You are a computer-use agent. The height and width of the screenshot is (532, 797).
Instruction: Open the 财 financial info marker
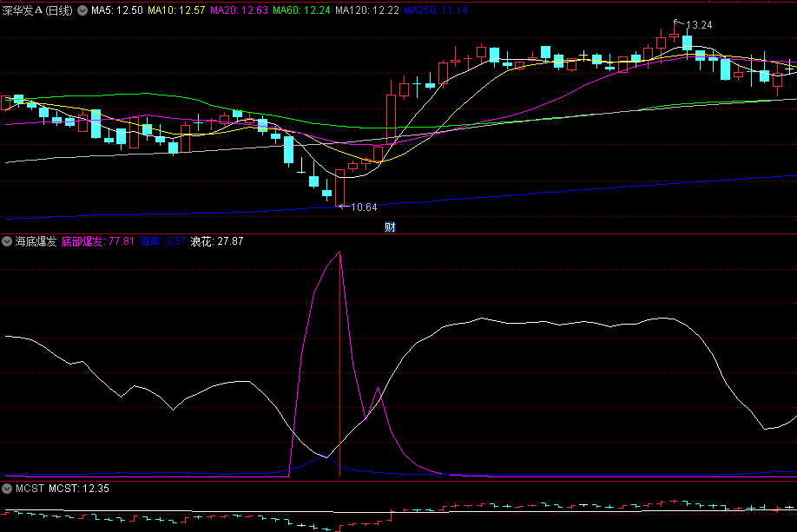click(x=390, y=227)
